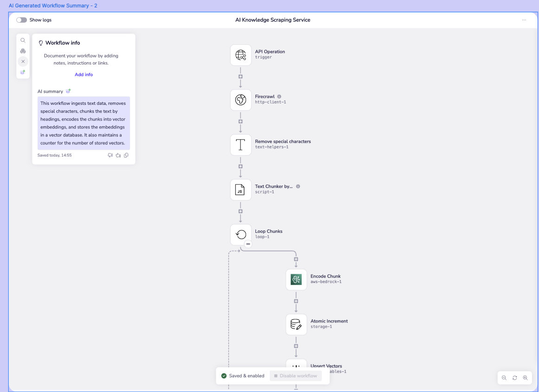
Task: Select the Remove special characters node
Action: pyautogui.click(x=240, y=145)
